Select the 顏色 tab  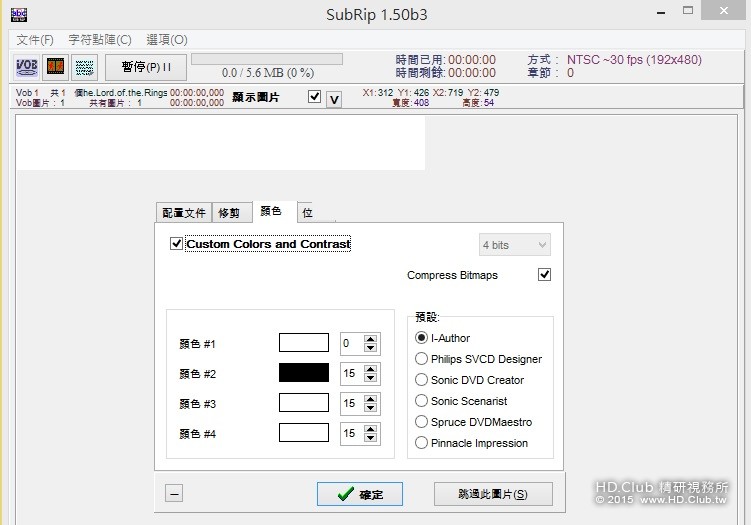pyautogui.click(x=274, y=211)
